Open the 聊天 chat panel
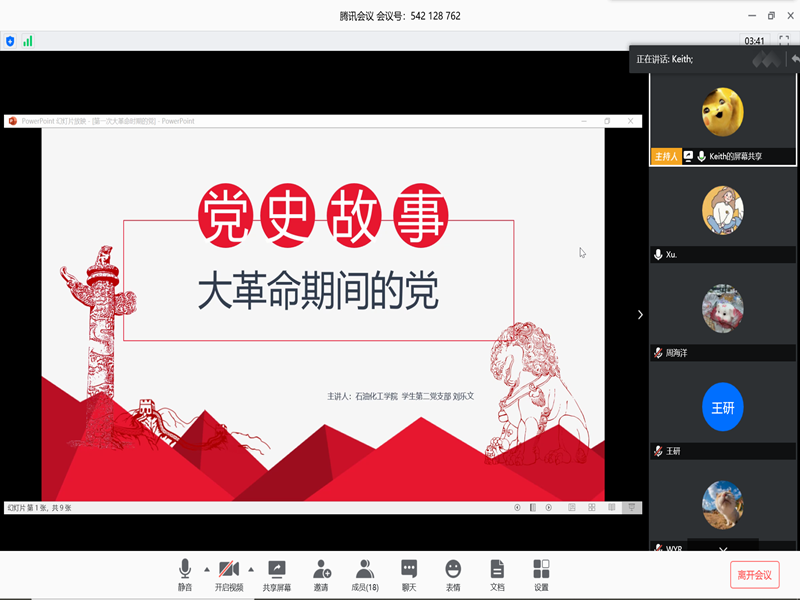 [409, 569]
